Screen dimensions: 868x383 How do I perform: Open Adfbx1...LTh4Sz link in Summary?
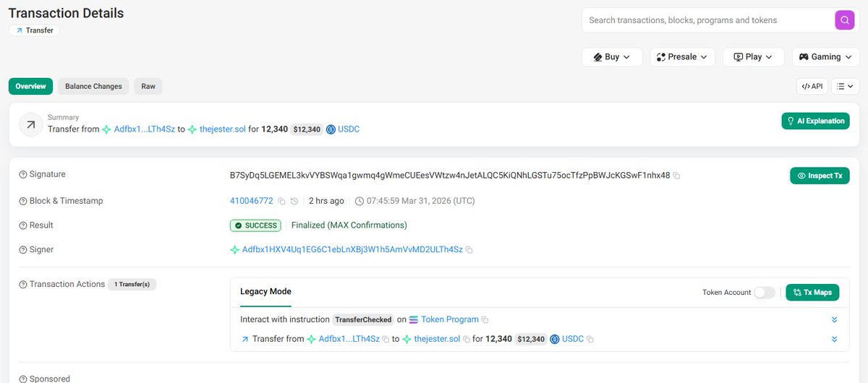click(x=144, y=129)
